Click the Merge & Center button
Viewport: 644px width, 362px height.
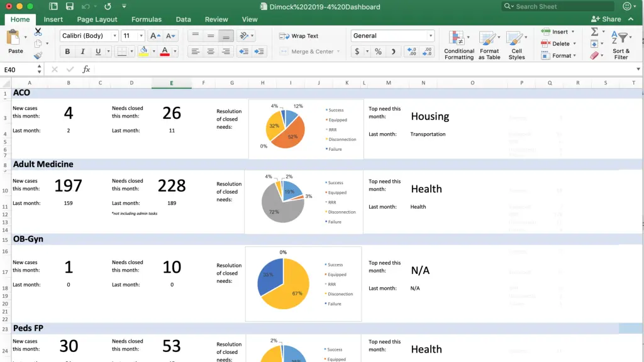(x=307, y=52)
